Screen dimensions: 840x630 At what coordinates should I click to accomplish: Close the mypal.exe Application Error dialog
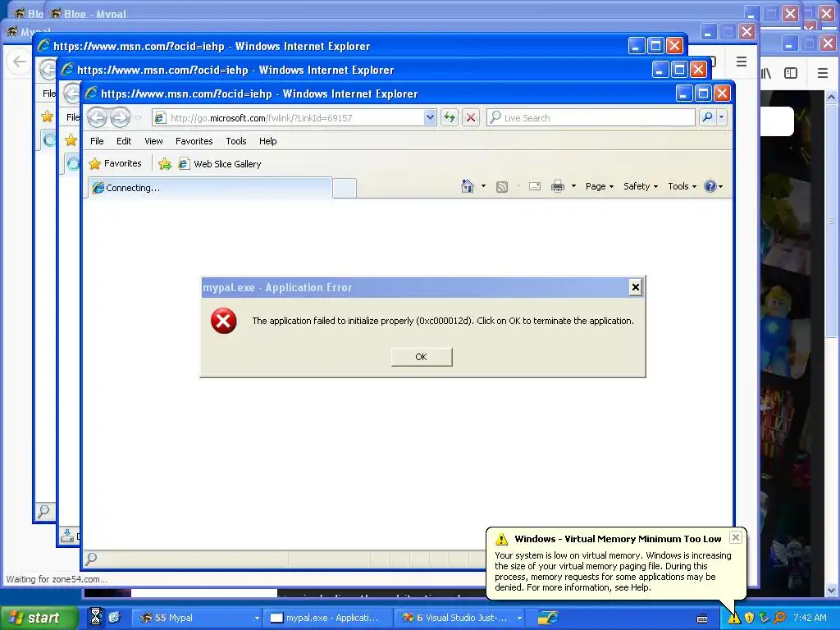636,288
